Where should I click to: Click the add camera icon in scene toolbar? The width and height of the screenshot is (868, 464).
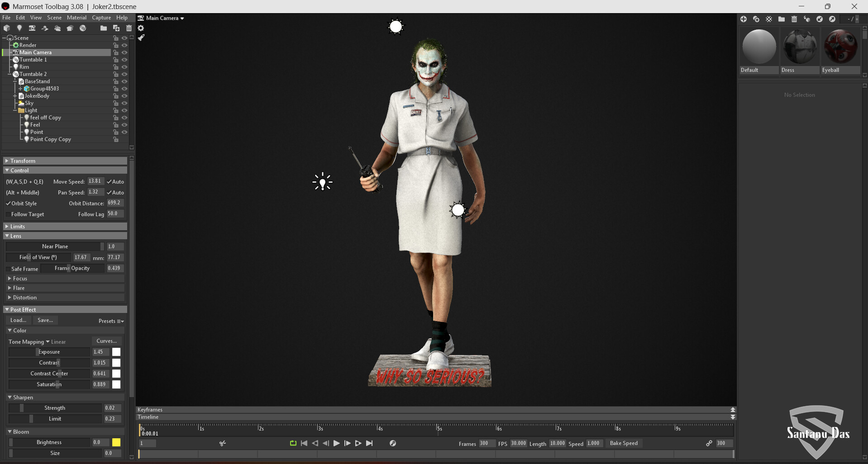(32, 28)
